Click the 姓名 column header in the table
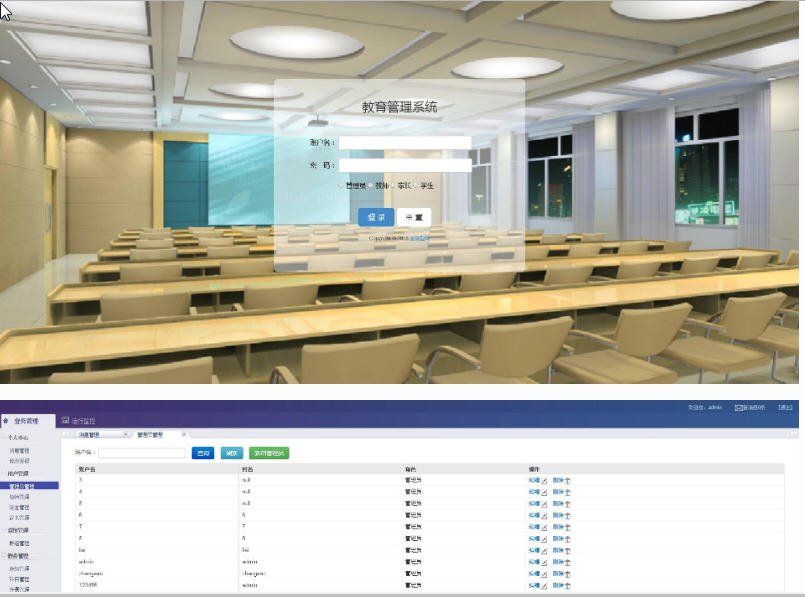The height and width of the screenshot is (597, 805). [247, 469]
